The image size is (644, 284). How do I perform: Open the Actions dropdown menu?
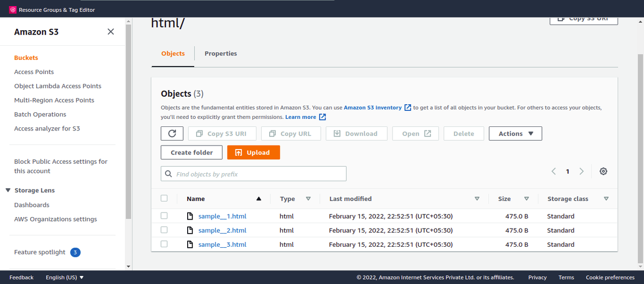[515, 133]
